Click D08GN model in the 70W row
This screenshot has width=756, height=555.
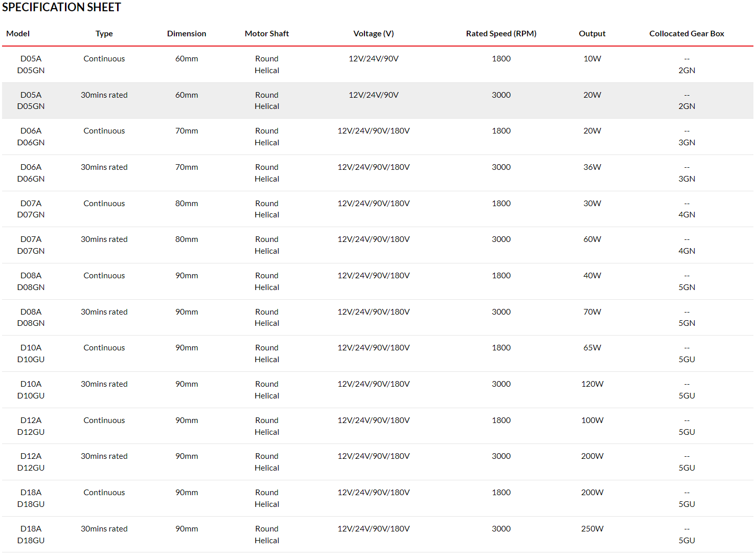31,323
